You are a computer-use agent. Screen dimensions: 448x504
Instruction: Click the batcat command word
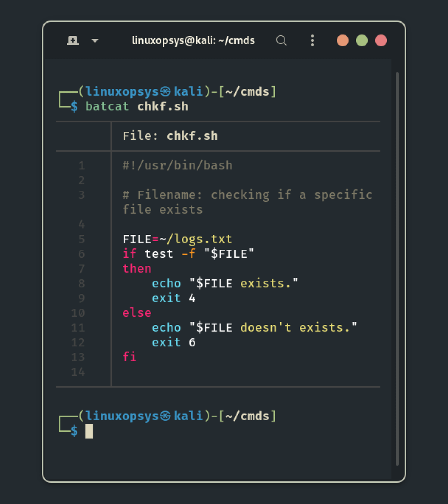(107, 106)
